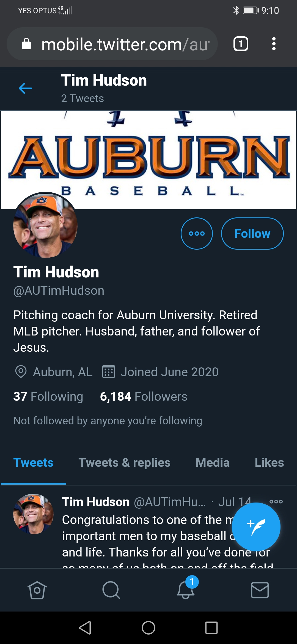View the 37 Following list
The image size is (297, 644).
(x=48, y=397)
